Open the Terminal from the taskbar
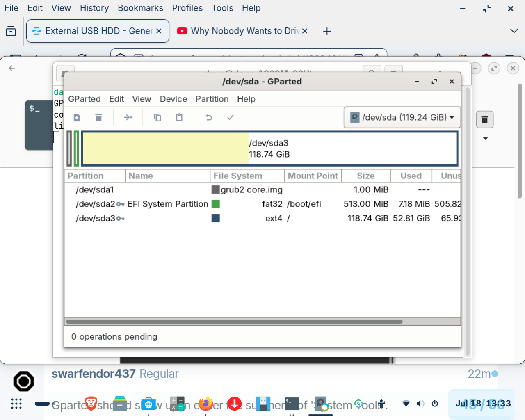The width and height of the screenshot is (525, 420). point(292,404)
